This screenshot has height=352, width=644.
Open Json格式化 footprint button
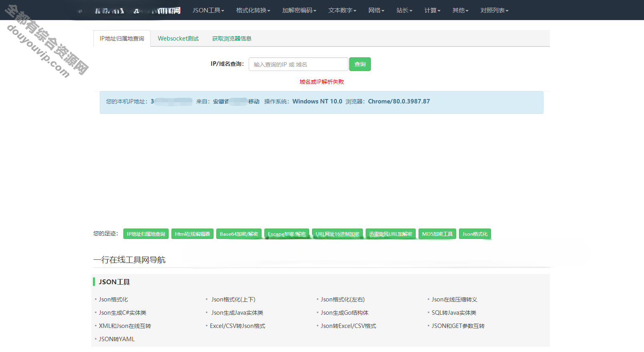(x=475, y=234)
